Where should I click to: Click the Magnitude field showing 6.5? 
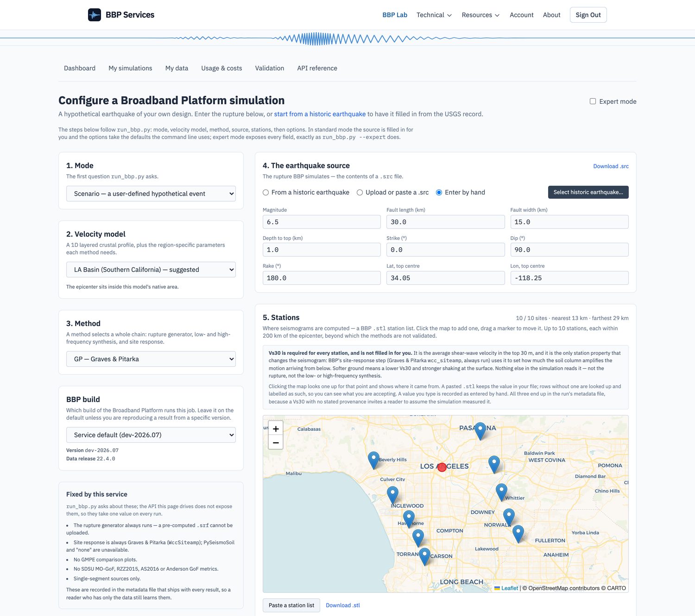(x=322, y=222)
